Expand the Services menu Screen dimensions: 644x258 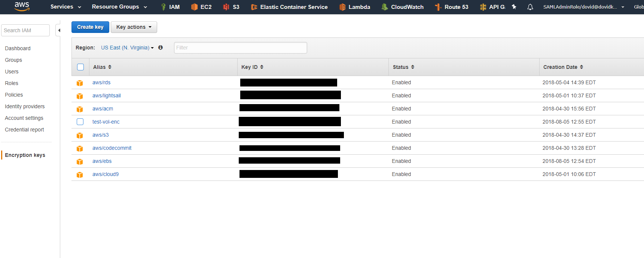click(x=66, y=7)
